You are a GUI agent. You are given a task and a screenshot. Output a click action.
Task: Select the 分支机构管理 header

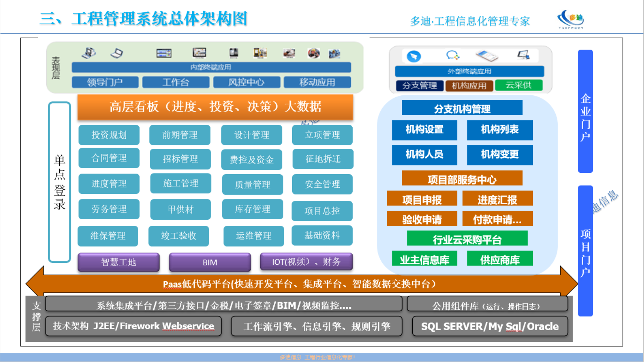click(462, 108)
